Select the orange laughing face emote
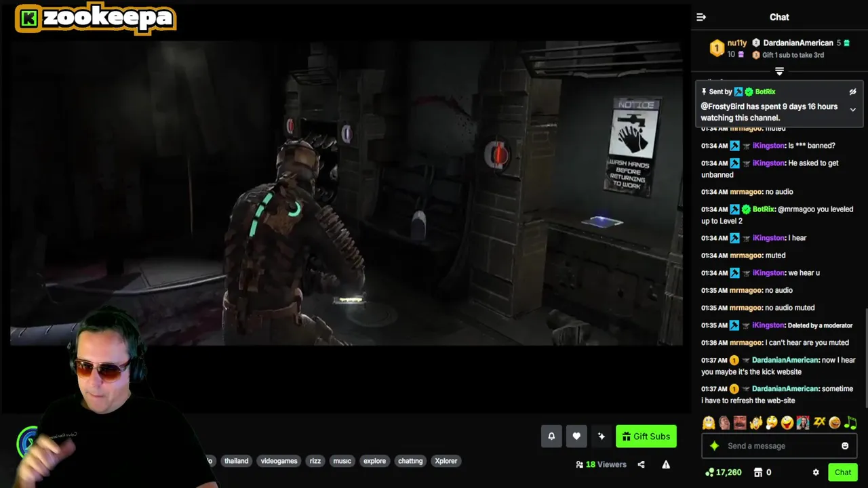 tap(835, 423)
